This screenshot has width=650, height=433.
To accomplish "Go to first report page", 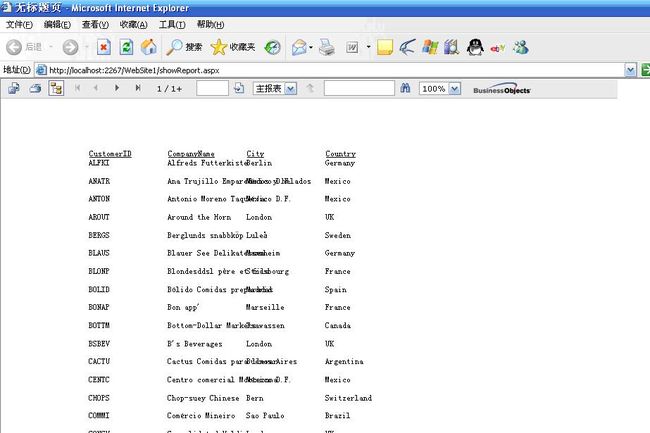I will tap(77, 88).
